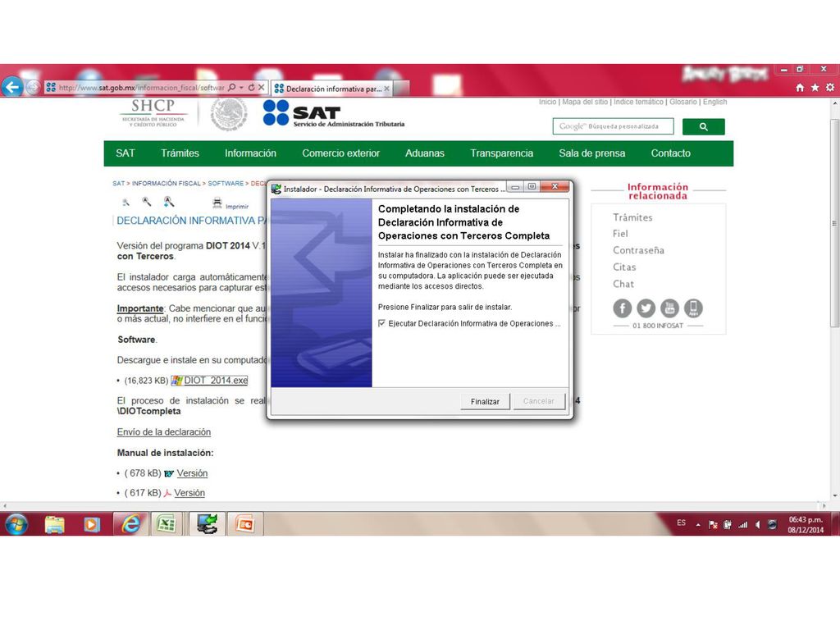Click the SAT logo in the header

coord(333,113)
